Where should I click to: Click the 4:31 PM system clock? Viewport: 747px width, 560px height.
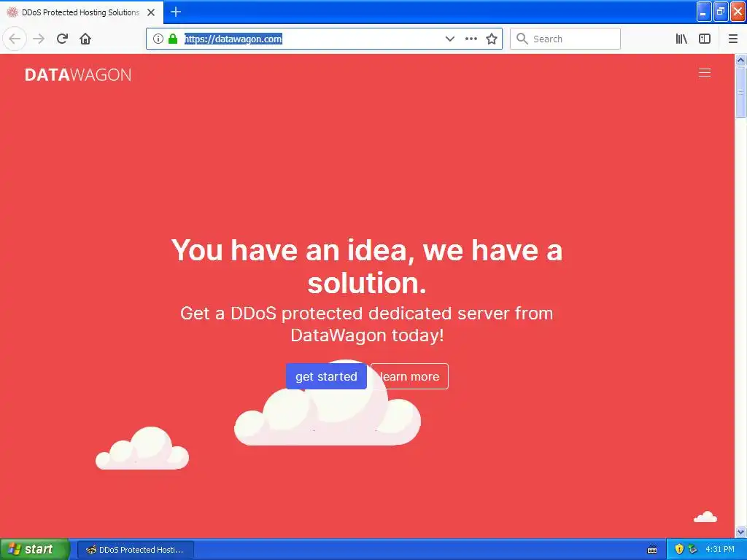[720, 549]
